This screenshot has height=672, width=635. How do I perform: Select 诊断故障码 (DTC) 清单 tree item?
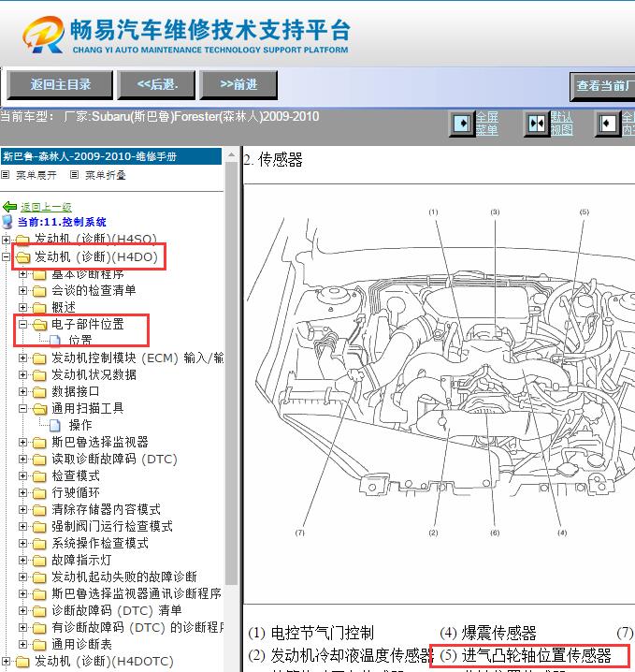(x=117, y=610)
